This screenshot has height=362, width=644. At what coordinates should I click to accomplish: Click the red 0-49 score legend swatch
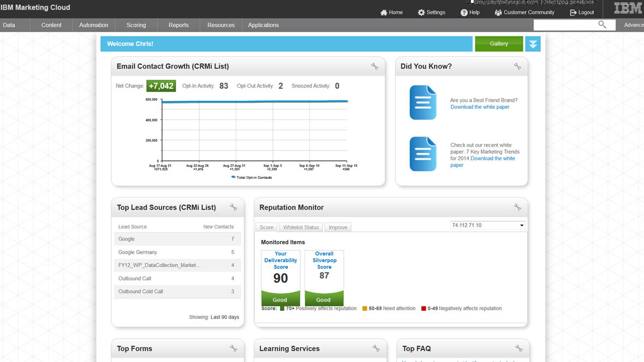pos(424,308)
